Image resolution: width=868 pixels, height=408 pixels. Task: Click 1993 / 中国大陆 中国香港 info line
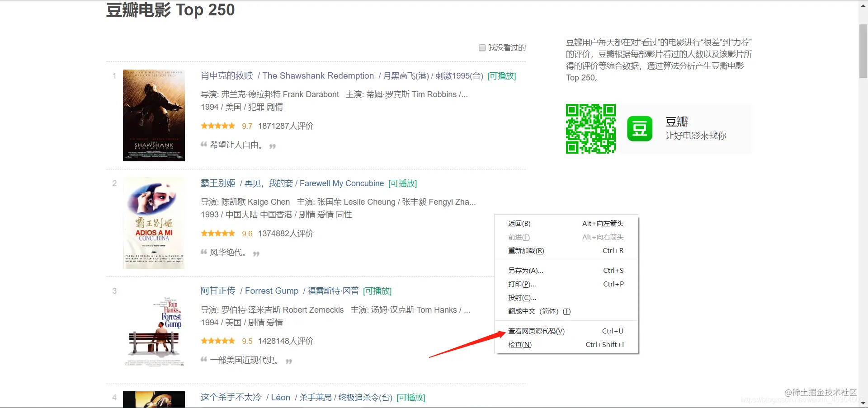click(x=276, y=215)
